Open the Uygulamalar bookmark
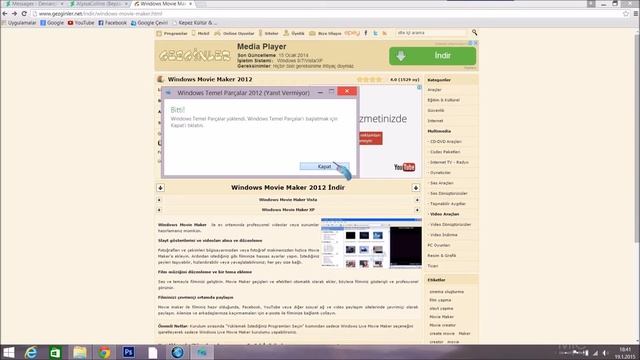This screenshot has height=360, width=640. pyautogui.click(x=19, y=23)
